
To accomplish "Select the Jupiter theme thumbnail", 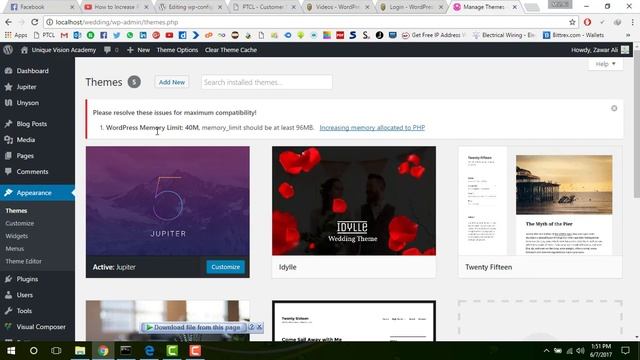I will [x=168, y=201].
